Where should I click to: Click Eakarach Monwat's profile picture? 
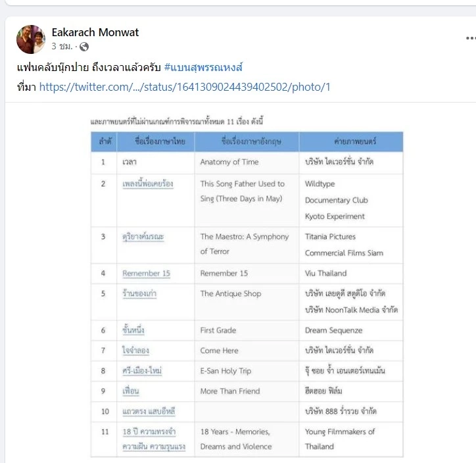[x=31, y=39]
